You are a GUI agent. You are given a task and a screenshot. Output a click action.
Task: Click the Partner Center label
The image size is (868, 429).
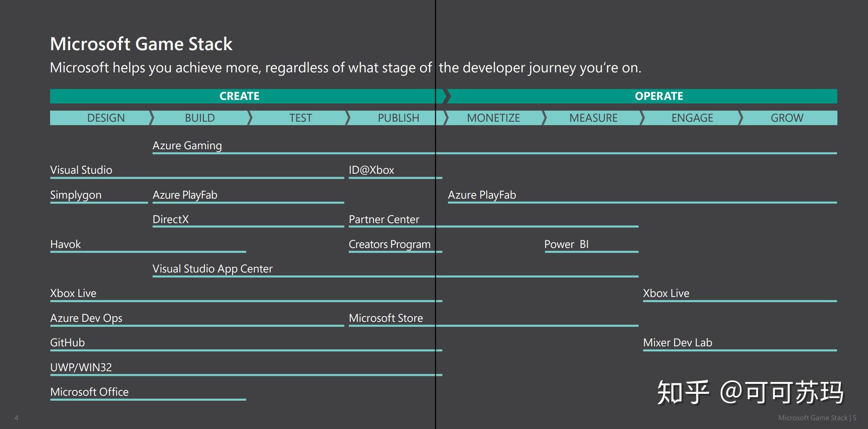(384, 219)
